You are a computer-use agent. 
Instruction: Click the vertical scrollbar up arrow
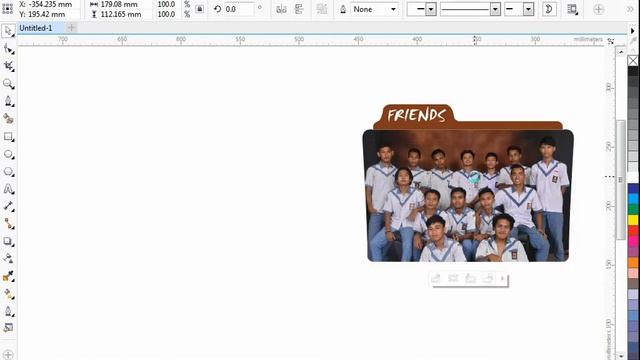coord(621,52)
